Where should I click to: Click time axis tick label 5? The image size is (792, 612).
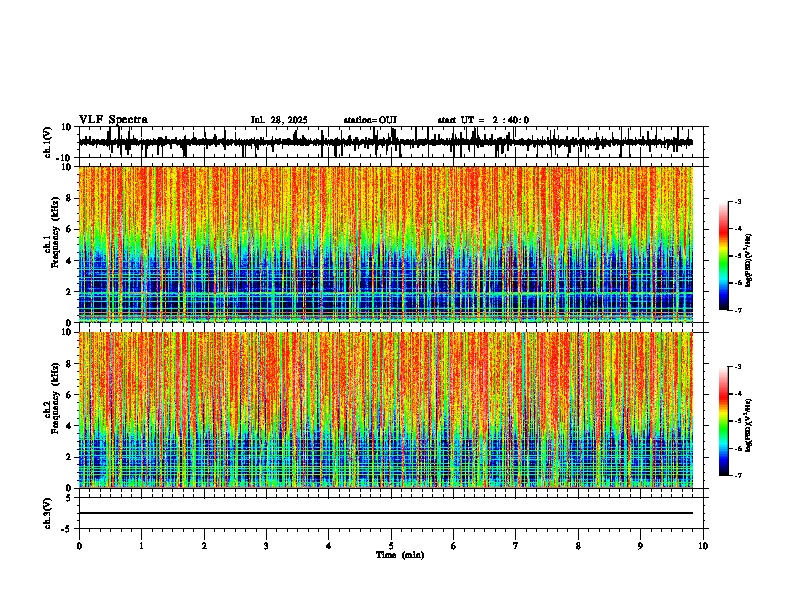[x=391, y=546]
